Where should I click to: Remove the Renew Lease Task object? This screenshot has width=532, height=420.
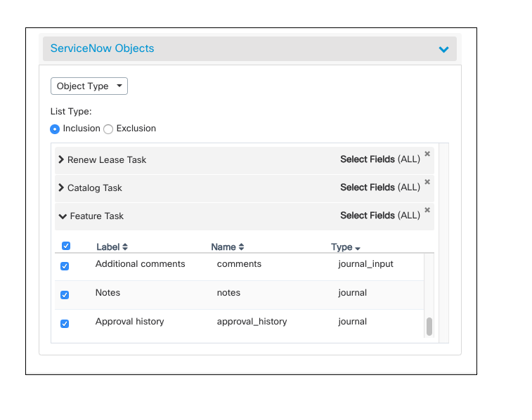click(x=427, y=154)
